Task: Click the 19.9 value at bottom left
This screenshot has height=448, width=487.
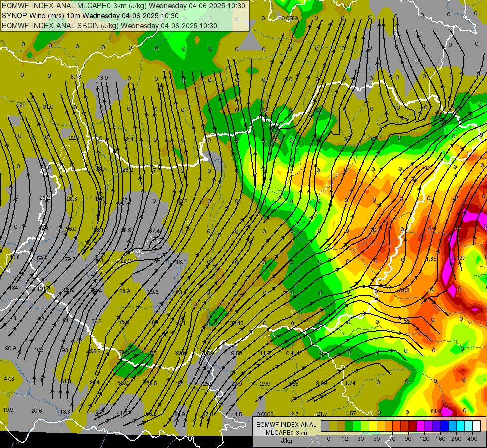Action: (x=8, y=410)
